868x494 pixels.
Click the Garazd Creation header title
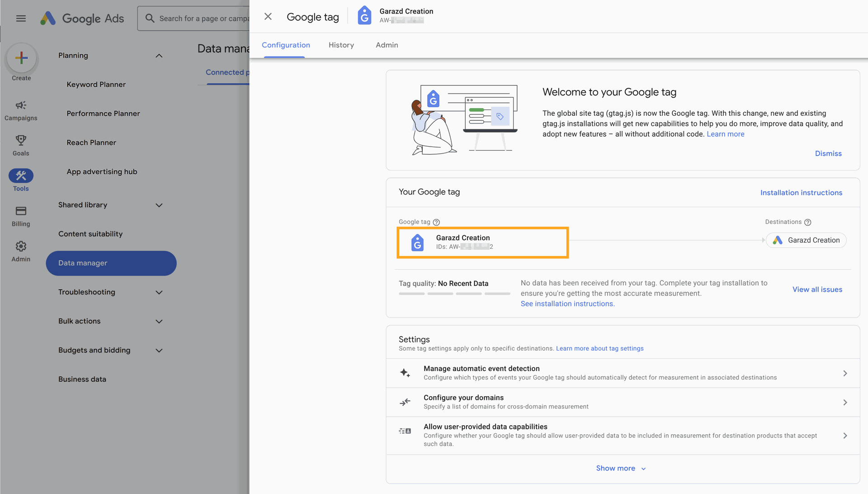click(x=406, y=11)
